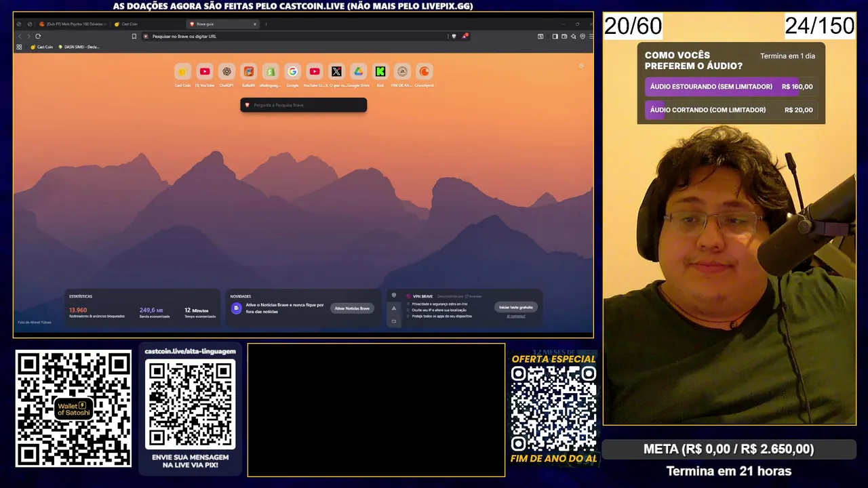Click the new tab plus button
Screen dimensions: 868x488
(x=266, y=24)
